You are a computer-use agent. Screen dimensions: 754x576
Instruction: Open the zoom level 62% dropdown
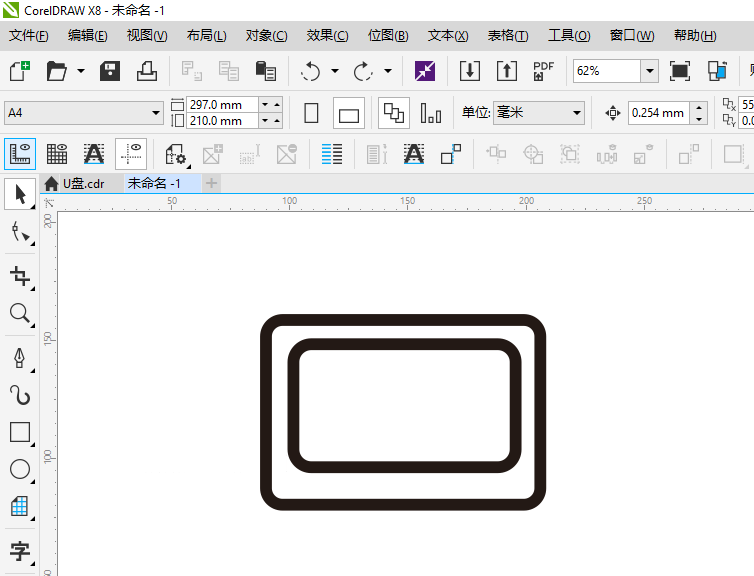point(649,71)
